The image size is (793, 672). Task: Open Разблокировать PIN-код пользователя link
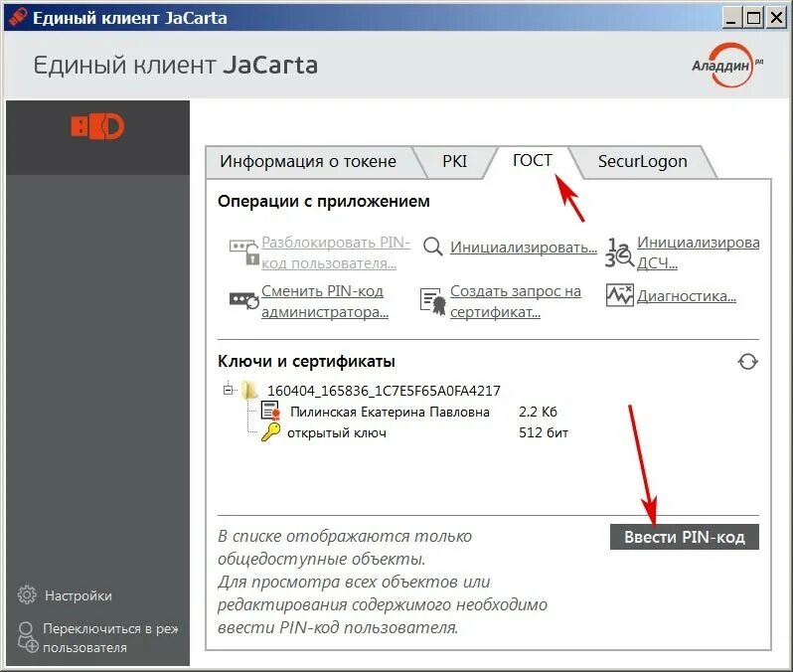[336, 252]
